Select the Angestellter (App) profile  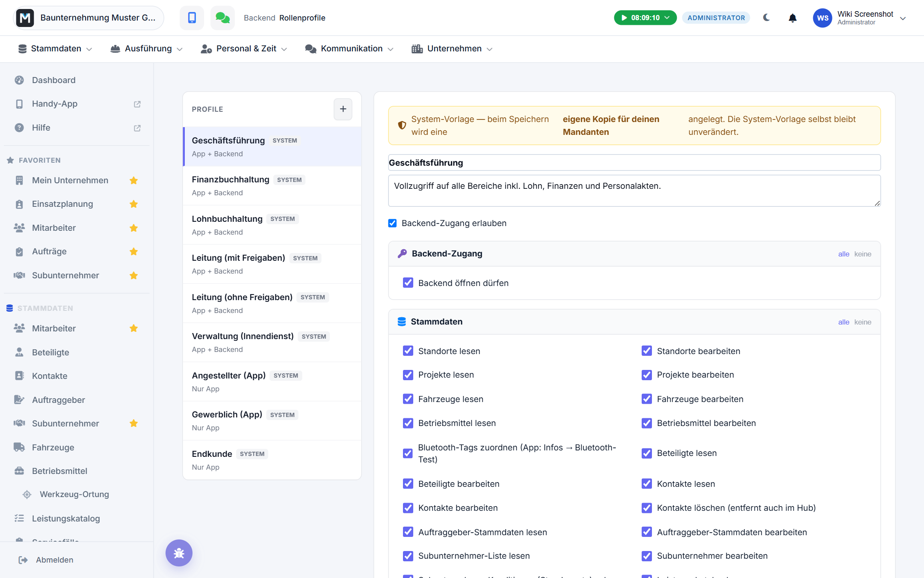[272, 381]
